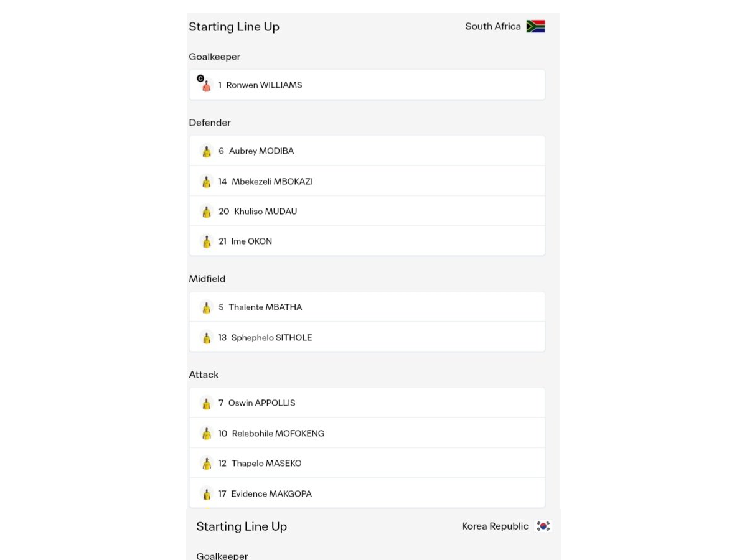
Task: Open player 21 Ime OKON
Action: [x=367, y=241]
